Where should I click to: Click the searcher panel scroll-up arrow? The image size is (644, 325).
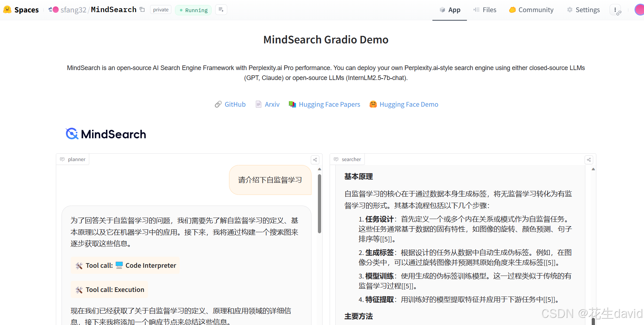[x=593, y=169]
